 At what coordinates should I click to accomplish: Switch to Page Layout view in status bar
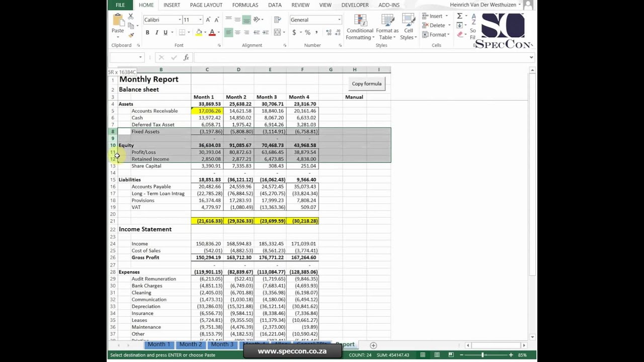point(437,355)
